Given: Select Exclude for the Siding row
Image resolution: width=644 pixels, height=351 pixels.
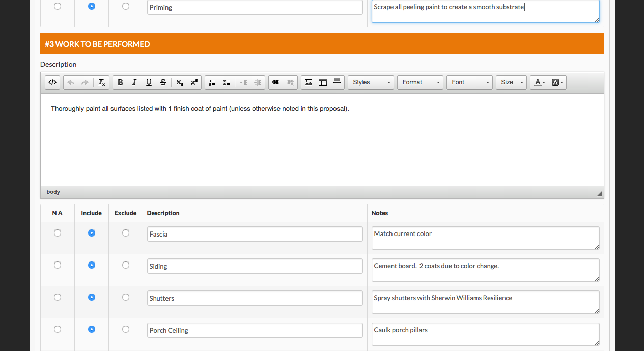Looking at the screenshot, I should point(126,265).
